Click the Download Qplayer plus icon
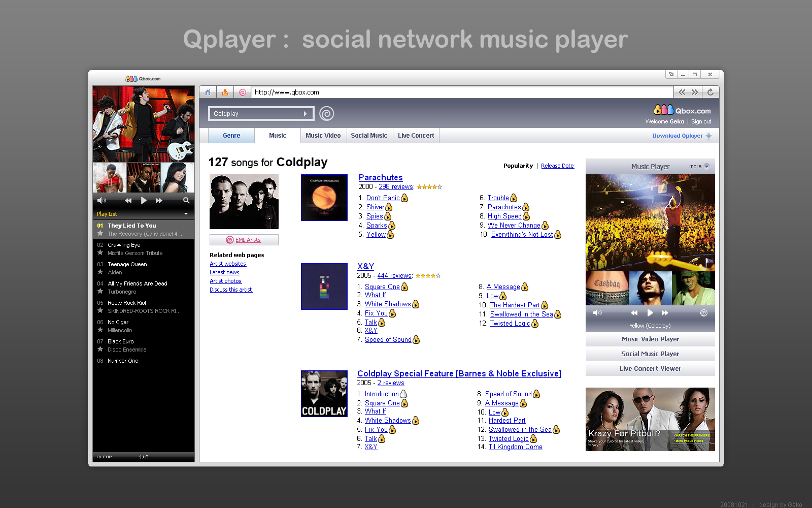Screen dimensions: 812x508 (709, 136)
